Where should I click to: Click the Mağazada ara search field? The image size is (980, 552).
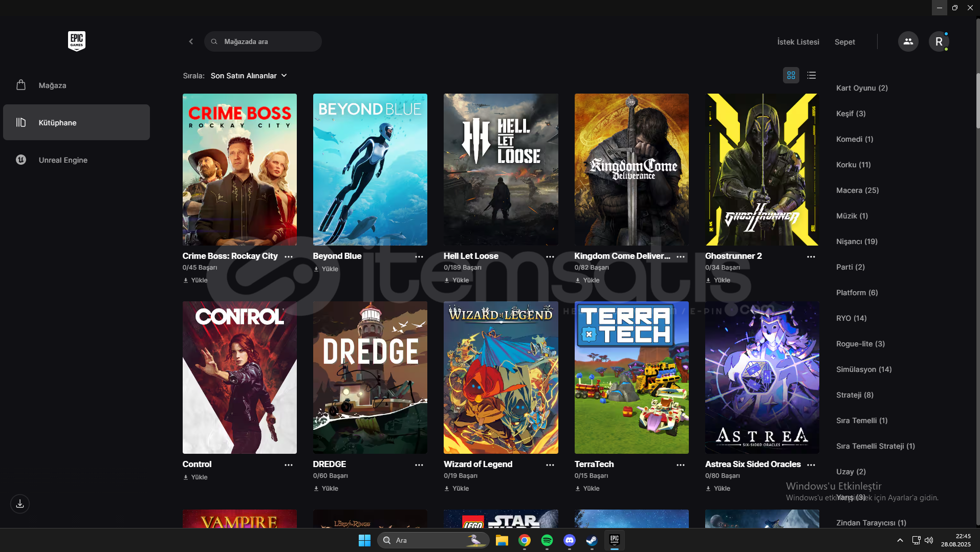click(263, 41)
